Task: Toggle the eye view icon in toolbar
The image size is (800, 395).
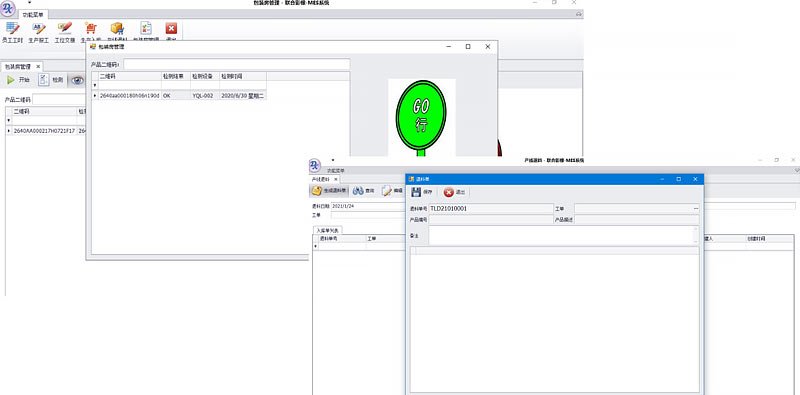Action: (x=77, y=80)
